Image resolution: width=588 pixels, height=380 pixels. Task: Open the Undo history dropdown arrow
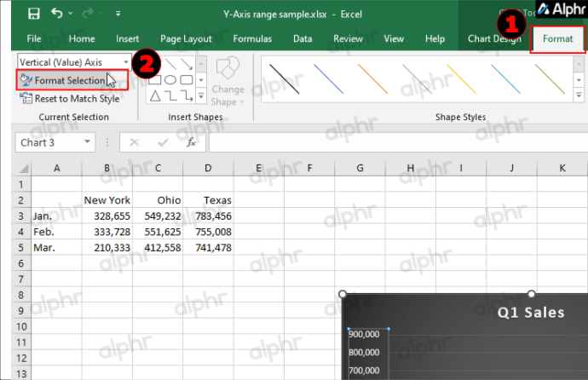(71, 14)
